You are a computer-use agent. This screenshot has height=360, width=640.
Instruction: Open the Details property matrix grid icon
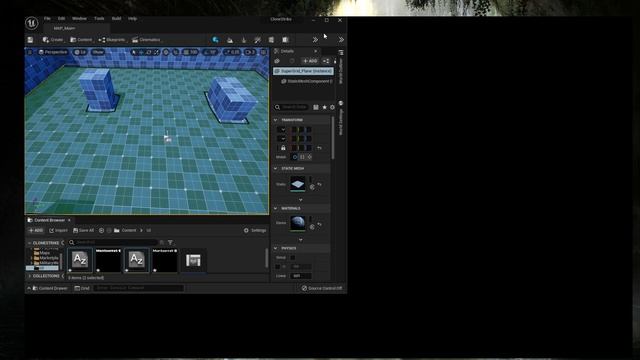(x=316, y=107)
